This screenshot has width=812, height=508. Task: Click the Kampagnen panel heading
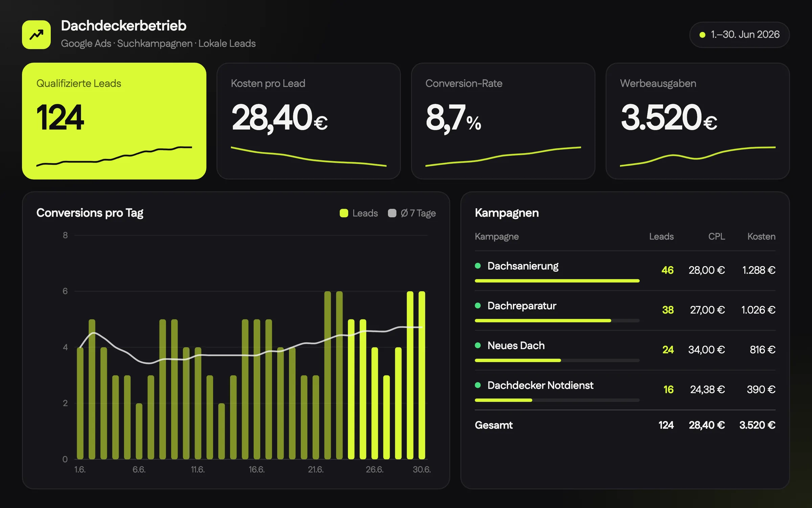pos(506,213)
